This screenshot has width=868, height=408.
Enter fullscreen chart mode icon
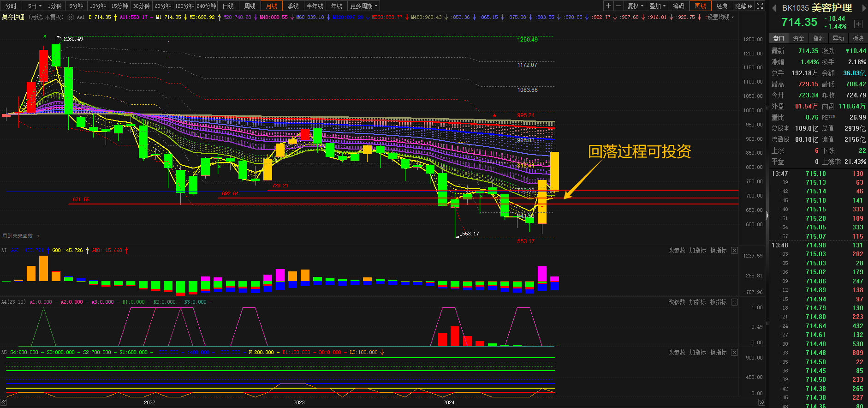click(x=760, y=6)
